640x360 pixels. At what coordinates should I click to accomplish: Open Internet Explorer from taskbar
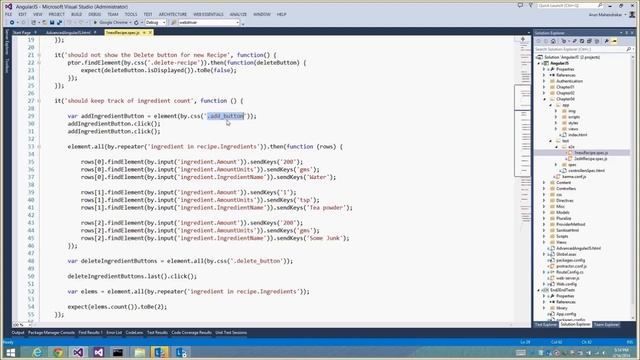[x=37, y=352]
